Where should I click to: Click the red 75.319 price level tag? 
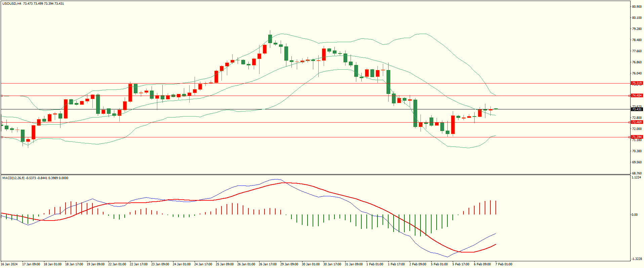click(637, 83)
